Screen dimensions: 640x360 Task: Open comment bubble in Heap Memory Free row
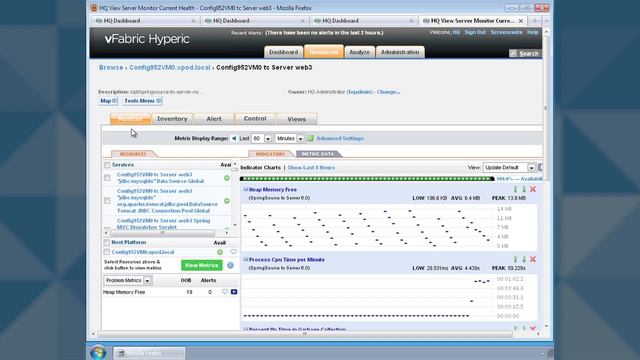click(x=224, y=292)
